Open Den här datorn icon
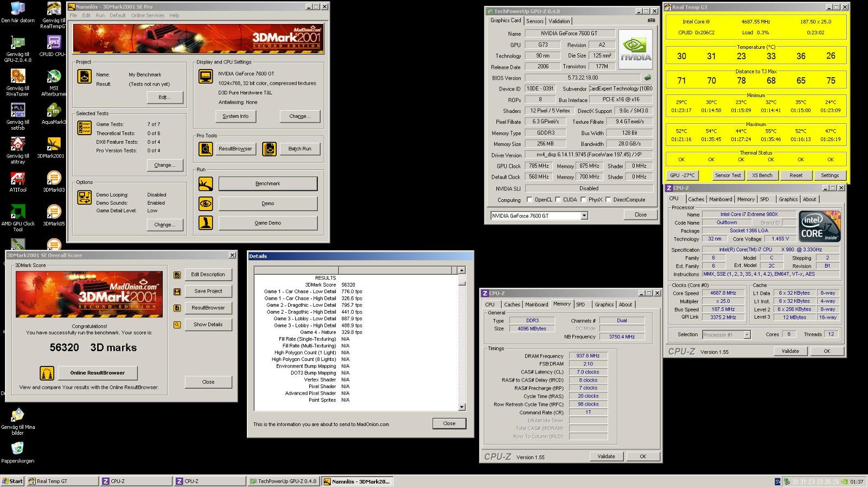Viewport: 868px width, 488px height. point(17,12)
